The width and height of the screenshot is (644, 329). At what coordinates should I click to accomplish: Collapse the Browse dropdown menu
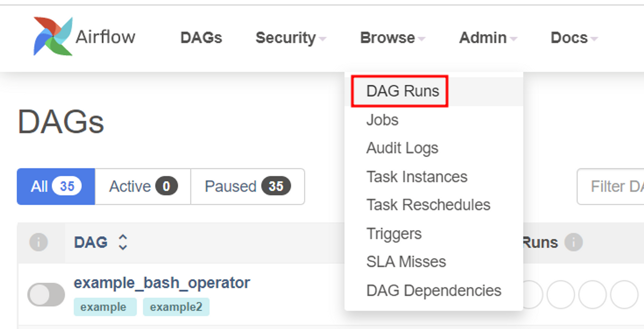(x=393, y=38)
